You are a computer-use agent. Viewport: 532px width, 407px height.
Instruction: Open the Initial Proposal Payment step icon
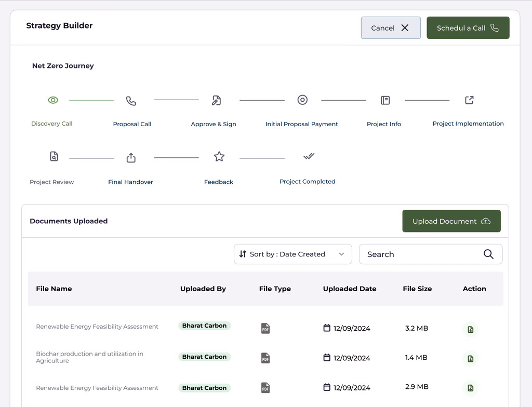pos(302,100)
